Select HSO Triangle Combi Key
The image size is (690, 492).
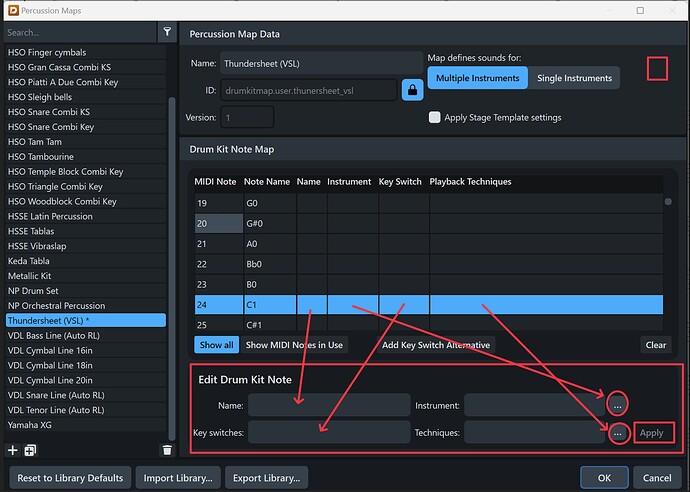[86, 187]
